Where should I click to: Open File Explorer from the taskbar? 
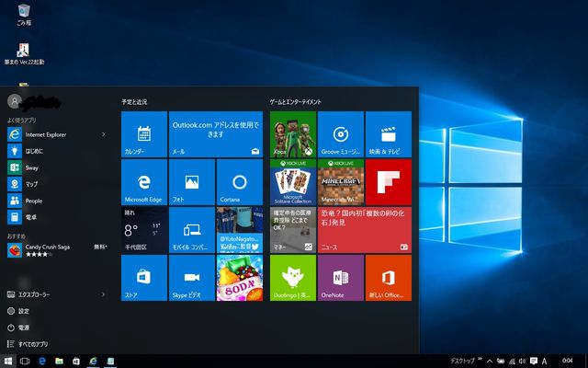coord(59,362)
